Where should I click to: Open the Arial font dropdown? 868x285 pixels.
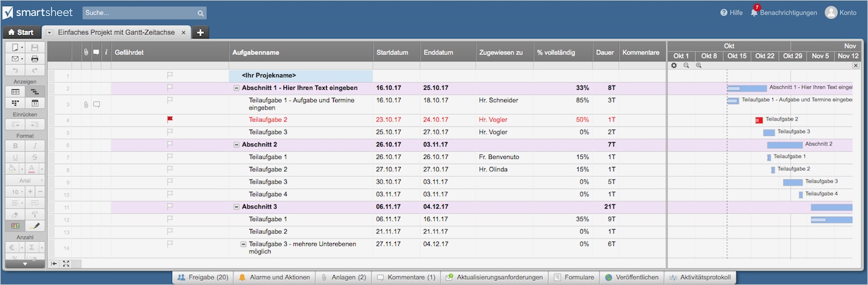(25, 180)
